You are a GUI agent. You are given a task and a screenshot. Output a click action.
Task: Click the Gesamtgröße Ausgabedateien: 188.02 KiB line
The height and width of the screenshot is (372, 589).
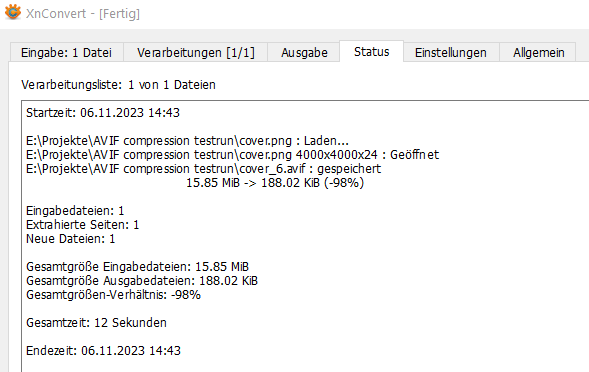pos(142,281)
